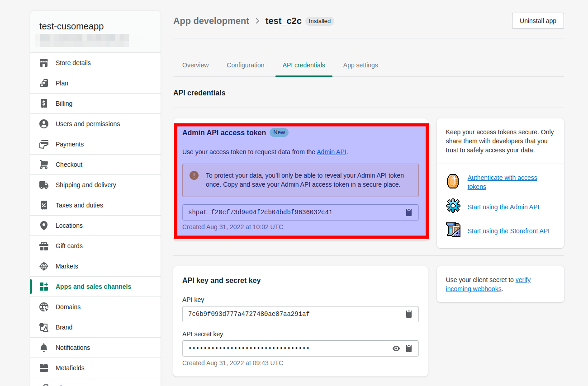Copy the Admin API access token
The height and width of the screenshot is (386, 588).
[x=409, y=212]
